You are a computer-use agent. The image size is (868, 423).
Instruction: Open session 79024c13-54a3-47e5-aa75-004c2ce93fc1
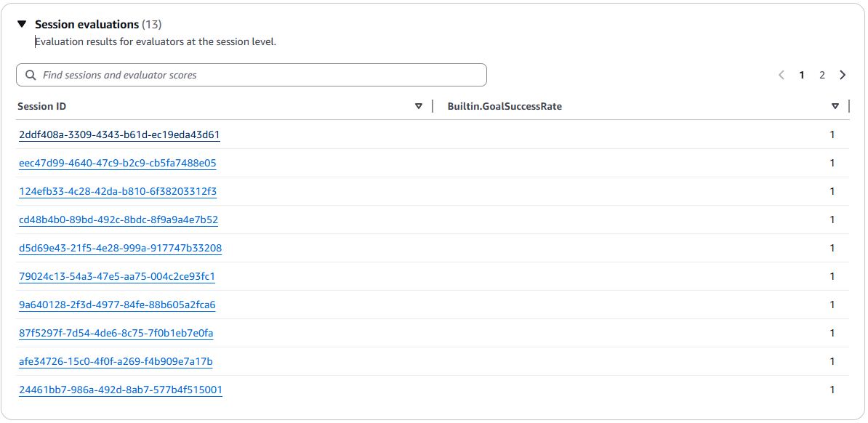pos(117,276)
